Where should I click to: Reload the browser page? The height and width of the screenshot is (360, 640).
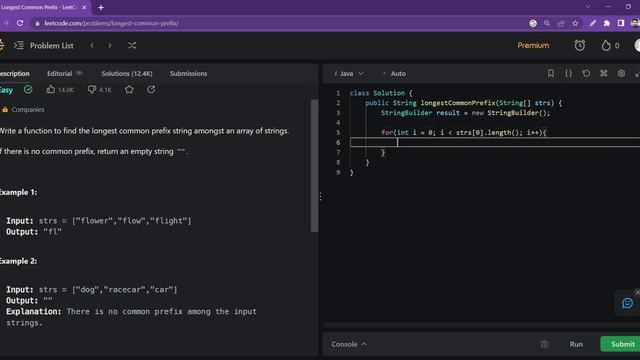coord(20,23)
